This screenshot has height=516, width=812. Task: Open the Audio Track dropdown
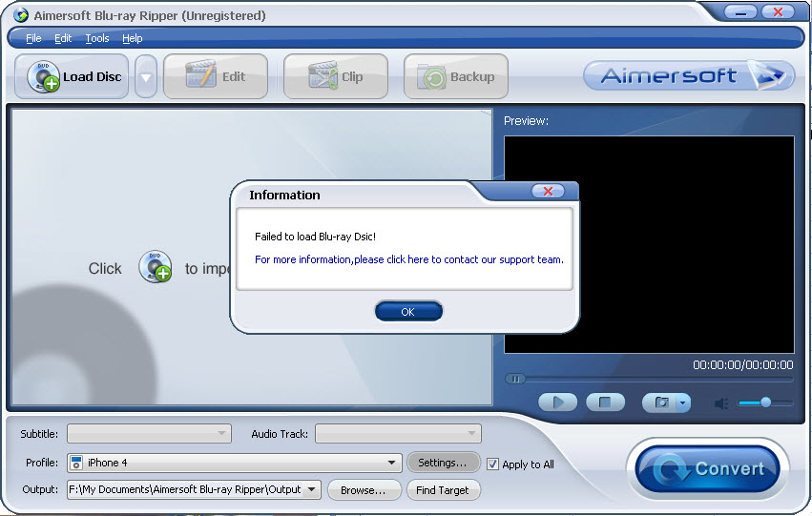pos(398,434)
